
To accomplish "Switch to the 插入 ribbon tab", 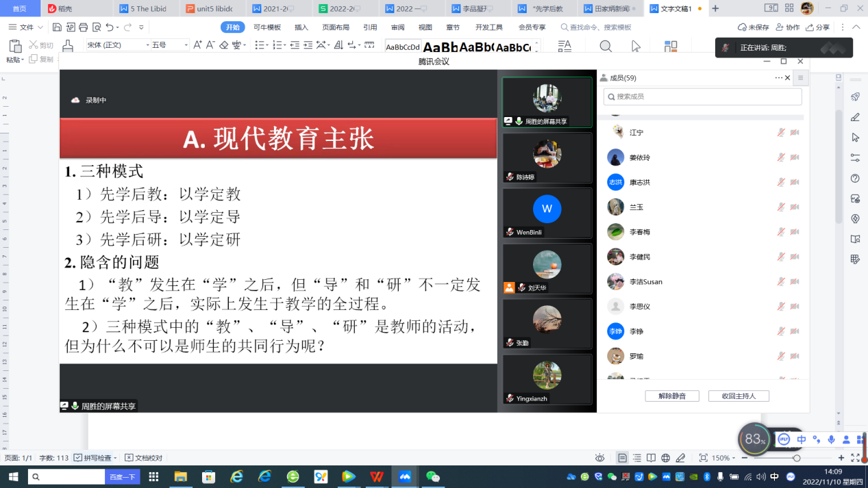I will (x=301, y=27).
